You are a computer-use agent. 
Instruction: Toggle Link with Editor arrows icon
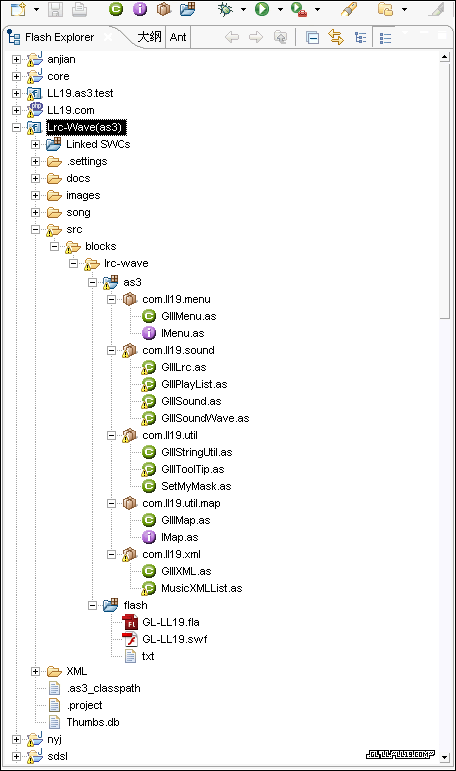click(x=336, y=37)
